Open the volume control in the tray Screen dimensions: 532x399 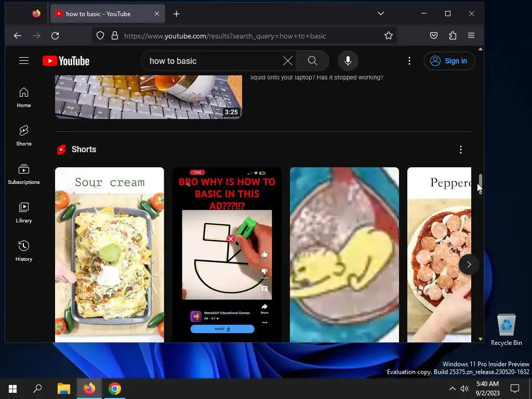click(x=464, y=389)
